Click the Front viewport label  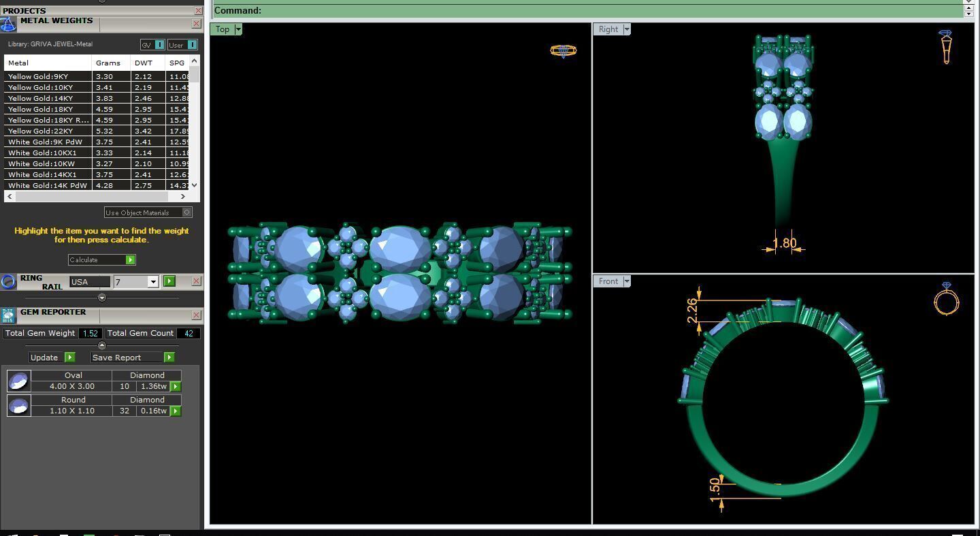click(608, 281)
